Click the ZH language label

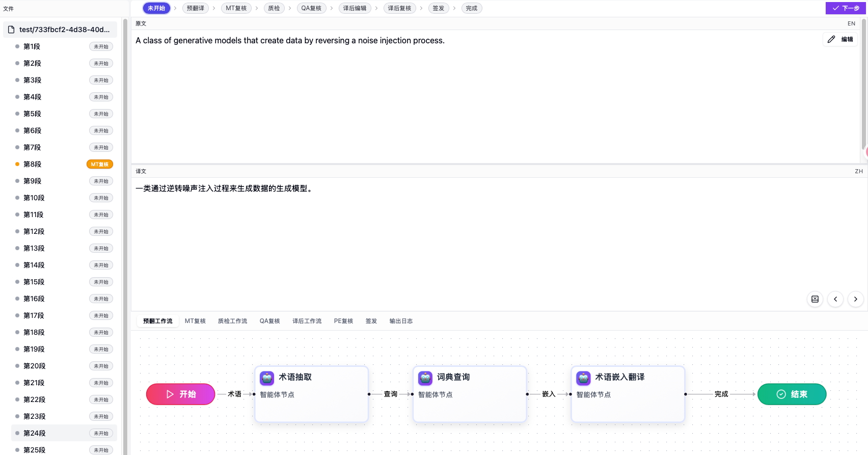859,171
